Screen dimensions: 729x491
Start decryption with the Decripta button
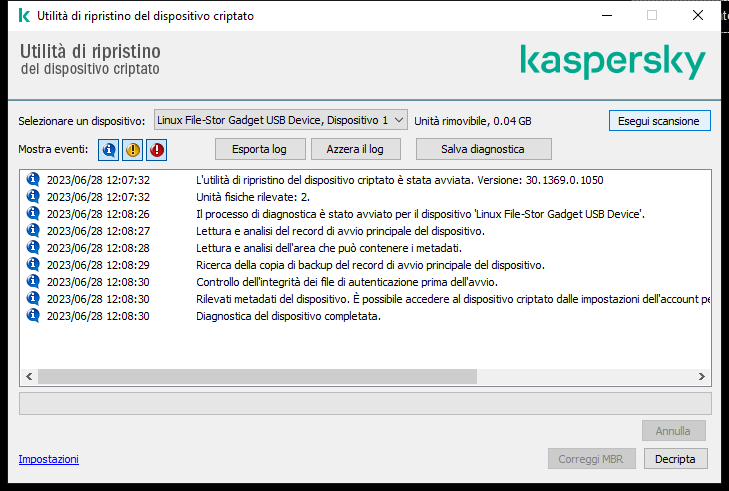tap(676, 459)
